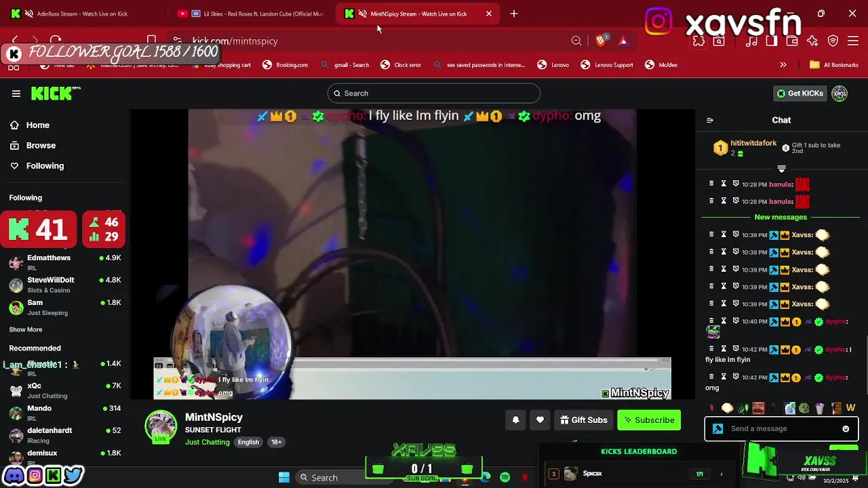This screenshot has height=488, width=868.
Task: Open the Just Chatting category link
Action: 208,442
